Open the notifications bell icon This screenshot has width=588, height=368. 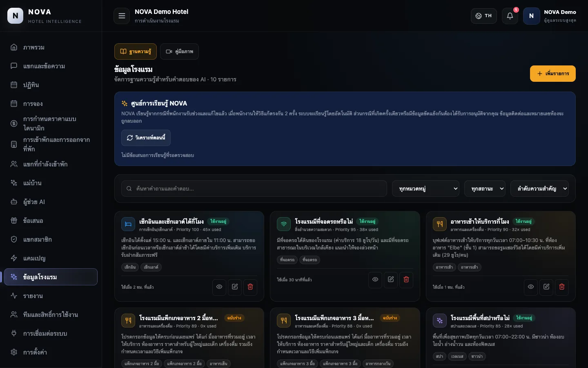pyautogui.click(x=510, y=16)
